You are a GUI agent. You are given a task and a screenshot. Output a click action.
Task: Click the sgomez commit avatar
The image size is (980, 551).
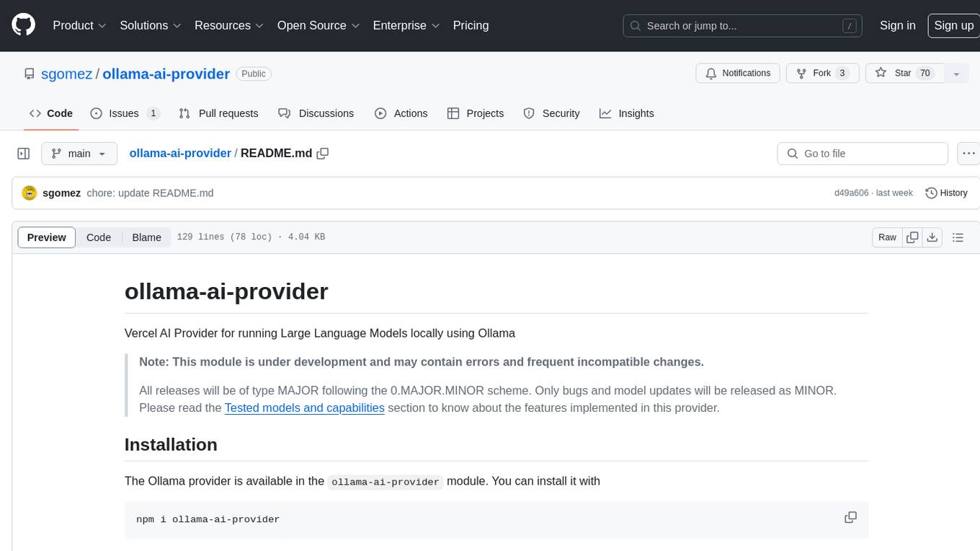[x=30, y=193]
